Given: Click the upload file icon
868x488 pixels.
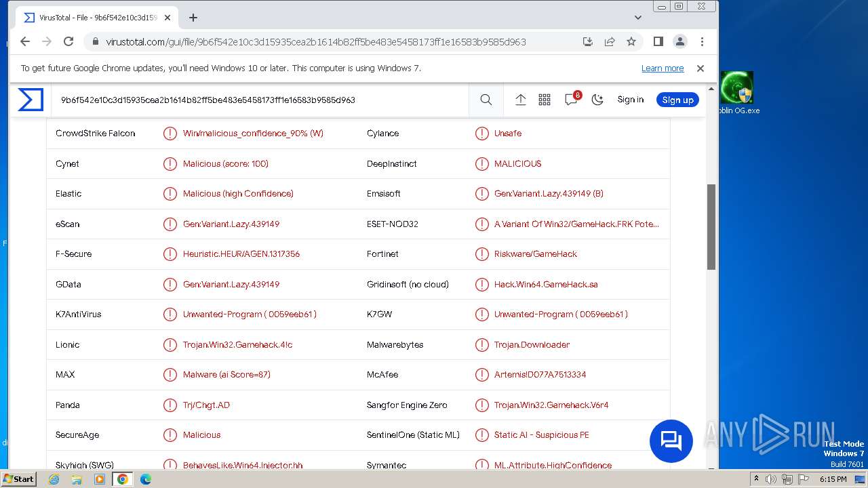Looking at the screenshot, I should coord(521,100).
